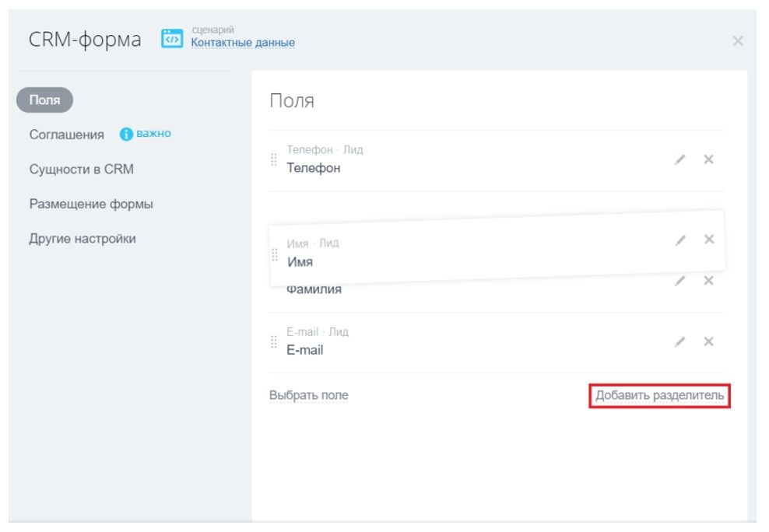Select the Поля tab in sidebar
The width and height of the screenshot is (769, 532).
click(x=44, y=100)
